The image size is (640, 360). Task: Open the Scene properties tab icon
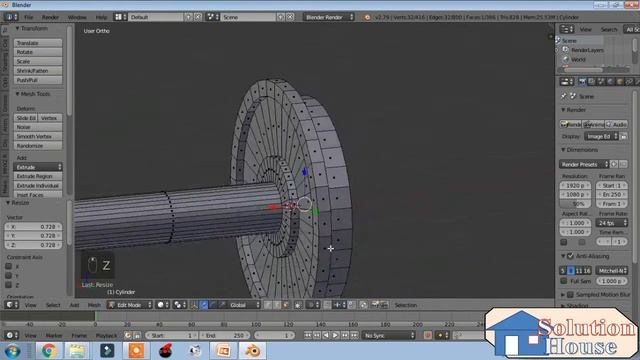[x=601, y=82]
